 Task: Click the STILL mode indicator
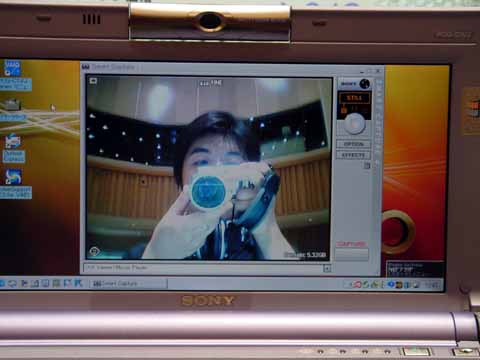pos(354,98)
